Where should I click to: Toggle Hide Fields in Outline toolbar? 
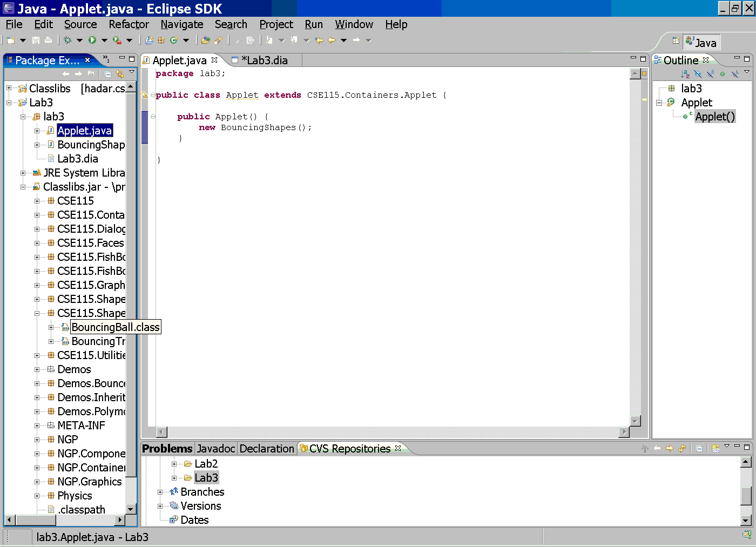point(698,74)
